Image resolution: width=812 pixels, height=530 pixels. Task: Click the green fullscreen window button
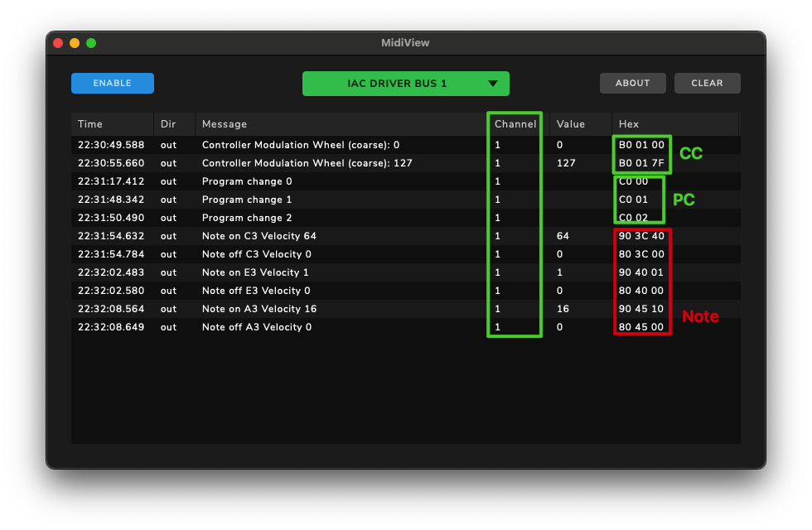tap(91, 43)
